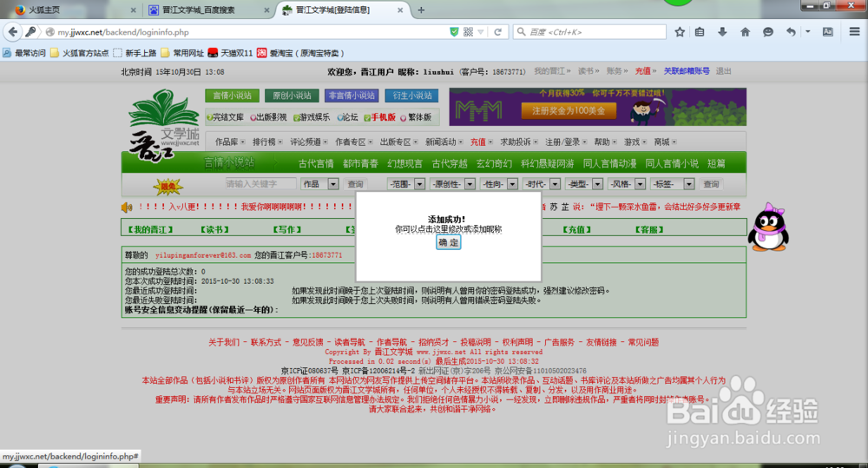Click the green shield security icon
The height and width of the screenshot is (468, 868).
pyautogui.click(x=454, y=32)
